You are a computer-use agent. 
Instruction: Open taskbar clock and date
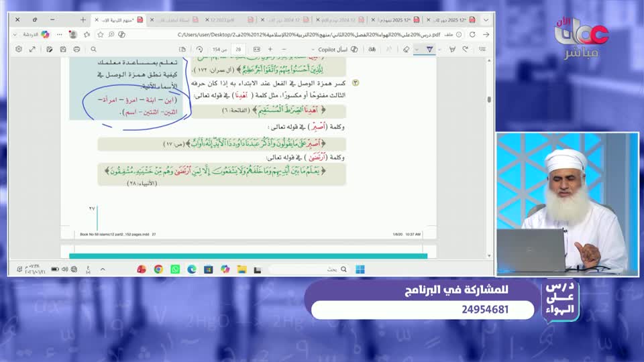coord(32,269)
